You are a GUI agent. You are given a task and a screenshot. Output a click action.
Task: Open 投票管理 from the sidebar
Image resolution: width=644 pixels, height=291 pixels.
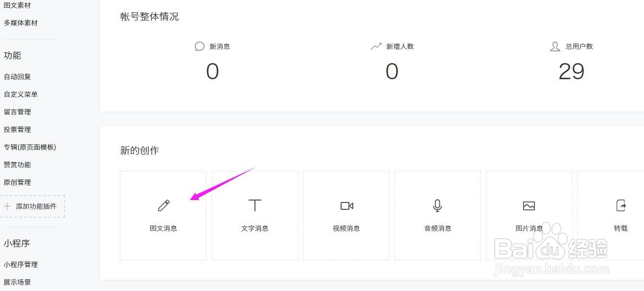click(18, 130)
